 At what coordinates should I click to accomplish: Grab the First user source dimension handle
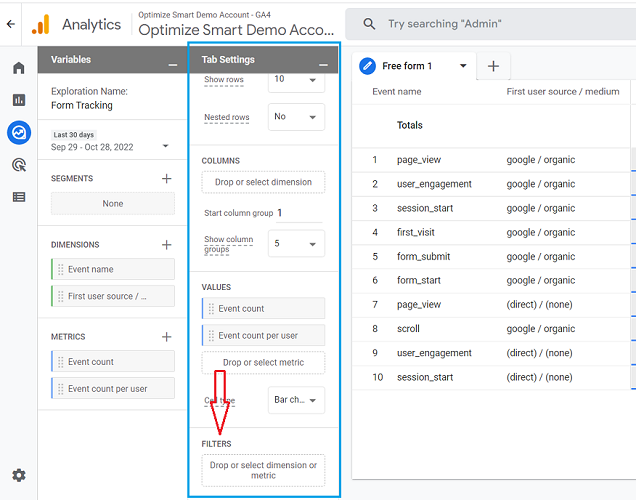point(60,296)
